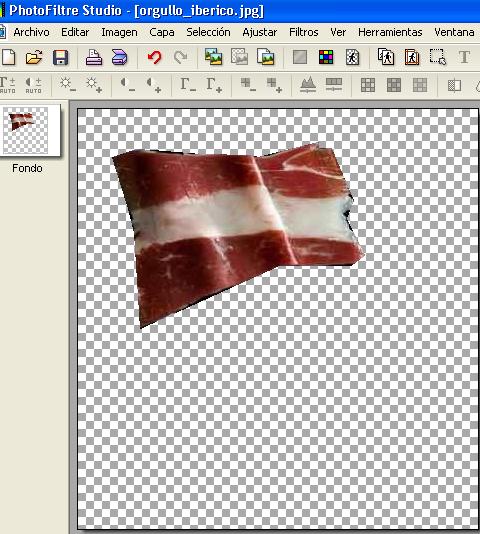
Task: Click the red Undo arrow
Action: pyautogui.click(x=154, y=57)
